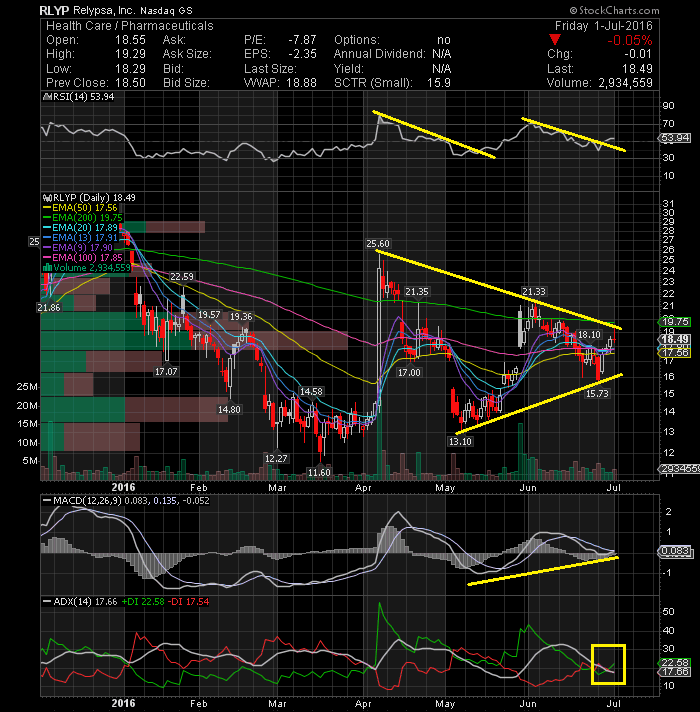Click the 18.49 last-price tag on axis
This screenshot has width=700, height=712.
click(x=675, y=339)
